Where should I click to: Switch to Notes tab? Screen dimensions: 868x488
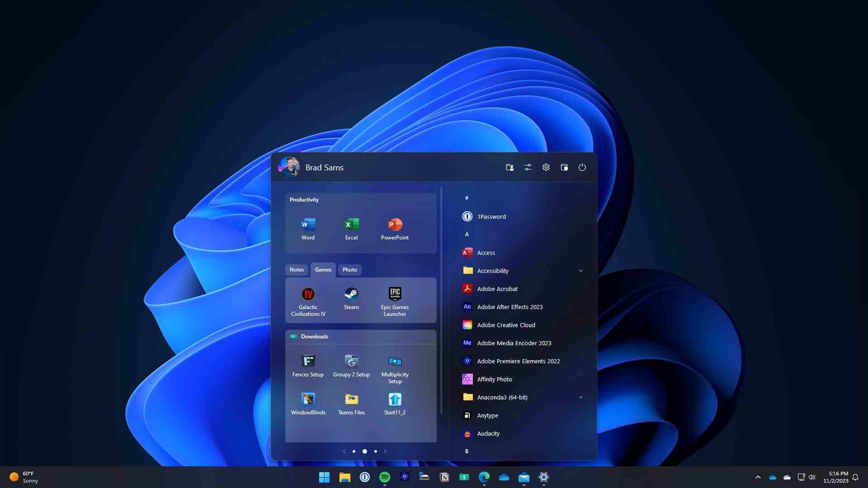click(296, 269)
